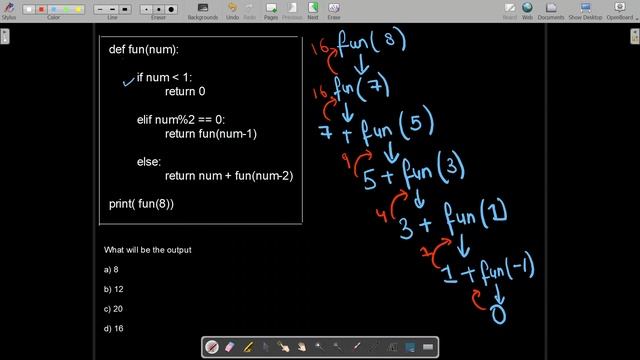
Task: Click the 'def fun(num):' code line
Action: [144, 50]
